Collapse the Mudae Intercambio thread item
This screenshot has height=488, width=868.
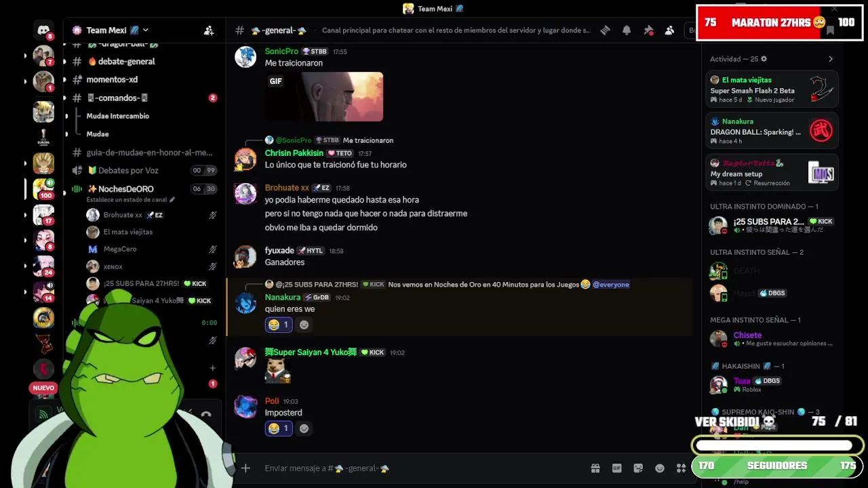(117, 116)
